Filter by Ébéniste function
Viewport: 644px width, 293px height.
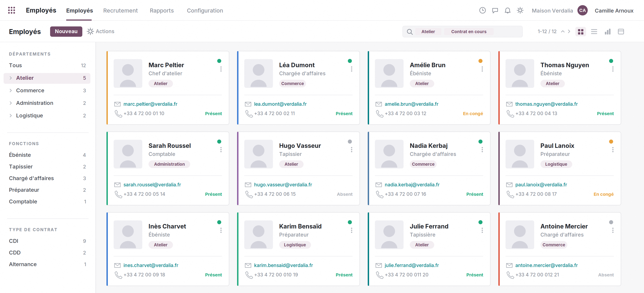pyautogui.click(x=47, y=155)
